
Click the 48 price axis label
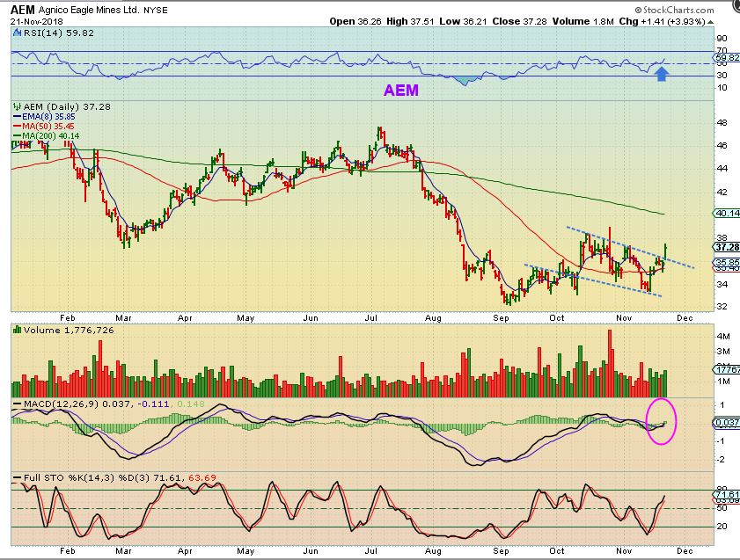tap(722, 122)
